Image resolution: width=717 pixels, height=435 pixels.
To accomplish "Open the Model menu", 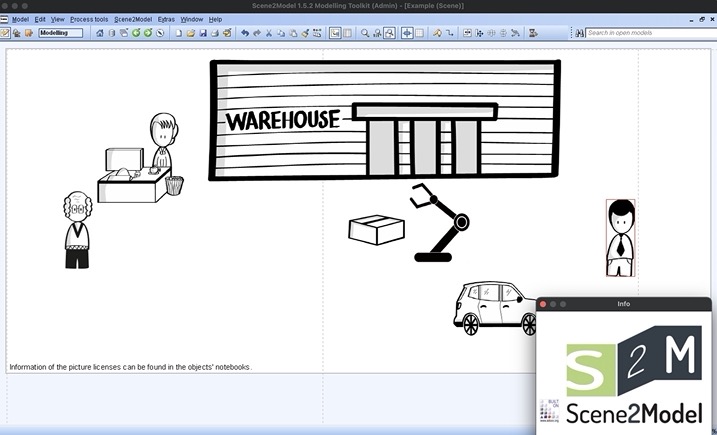I will click(x=20, y=20).
